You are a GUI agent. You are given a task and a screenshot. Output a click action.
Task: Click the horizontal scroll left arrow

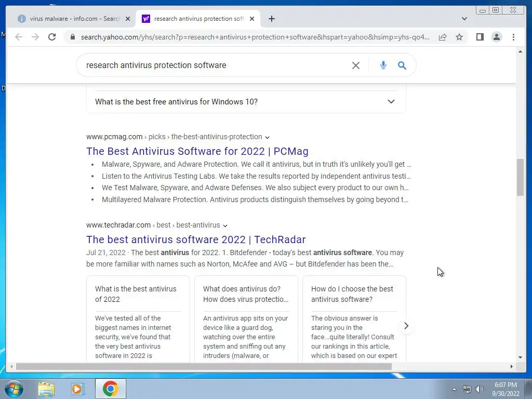(x=11, y=366)
